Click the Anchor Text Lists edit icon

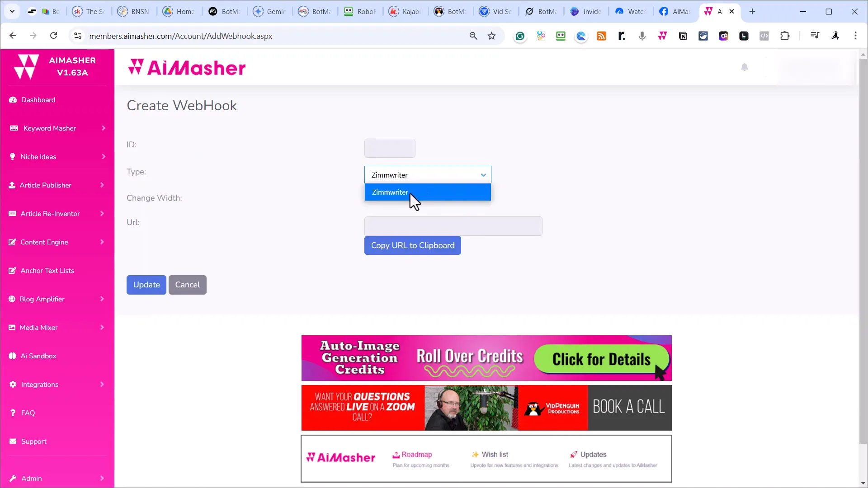click(x=13, y=271)
